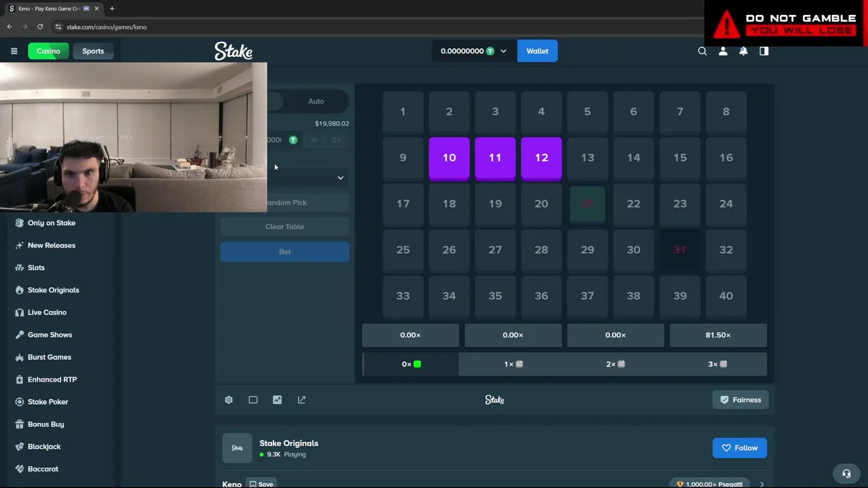Click the Stake Originals sidebar icon

point(19,290)
